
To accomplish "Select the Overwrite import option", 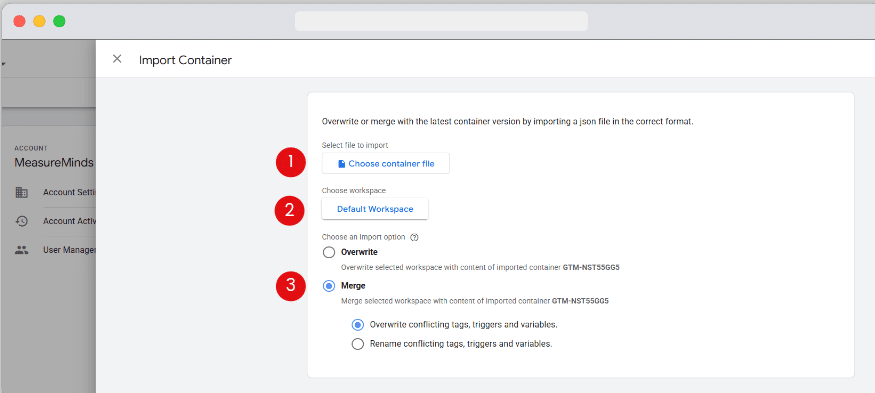I will point(329,252).
